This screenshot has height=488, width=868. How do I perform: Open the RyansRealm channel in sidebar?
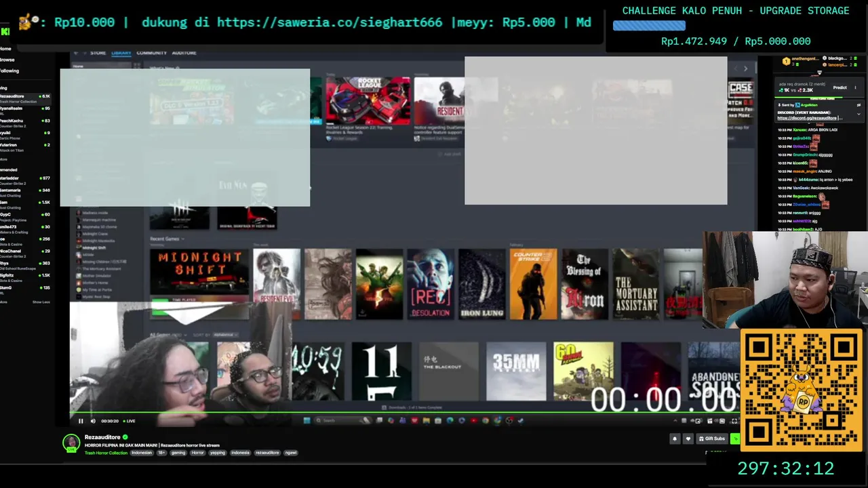[x=25, y=110]
